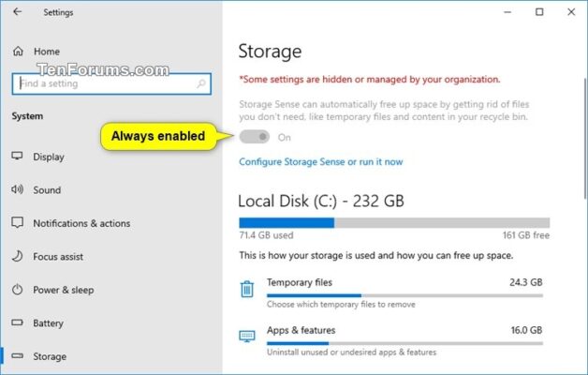Click the Notifications & actions icon

pos(18,224)
